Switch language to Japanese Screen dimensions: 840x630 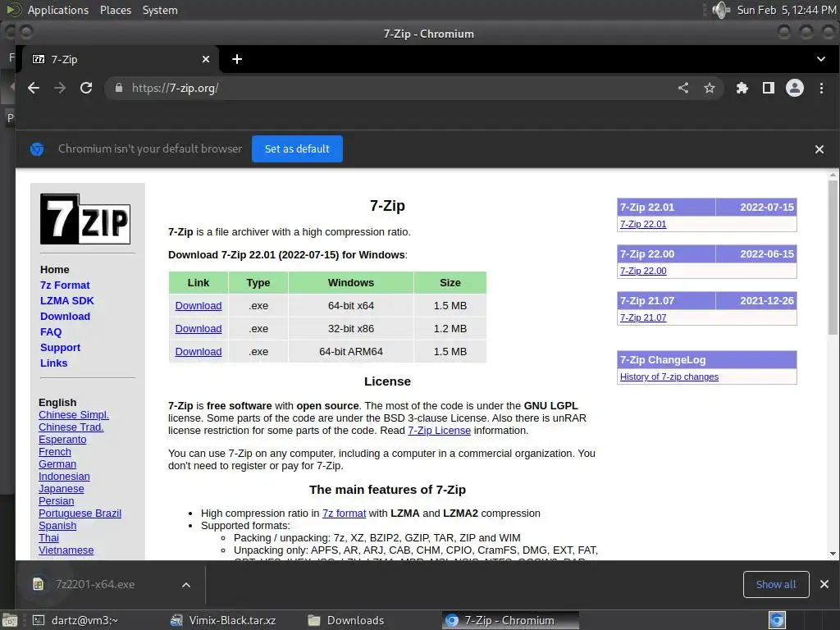coord(61,489)
